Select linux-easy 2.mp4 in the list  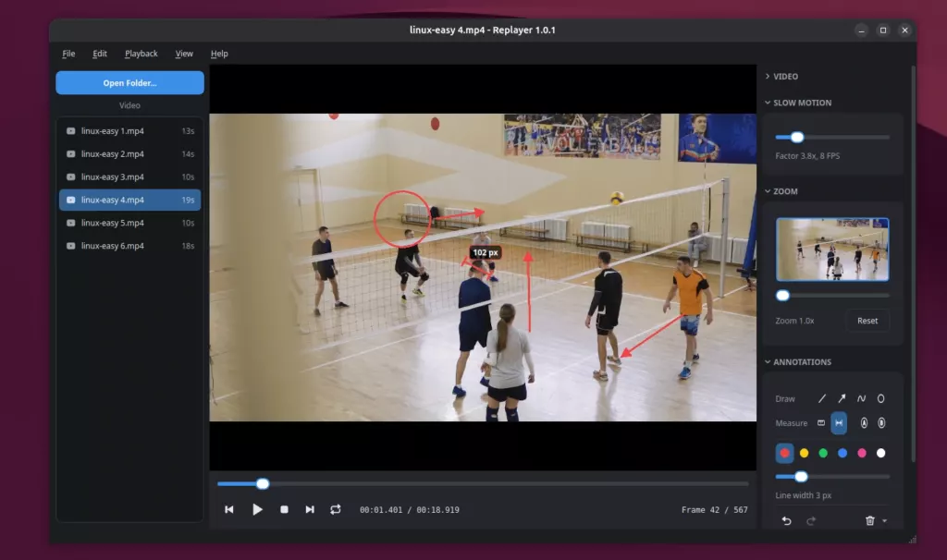(x=129, y=154)
